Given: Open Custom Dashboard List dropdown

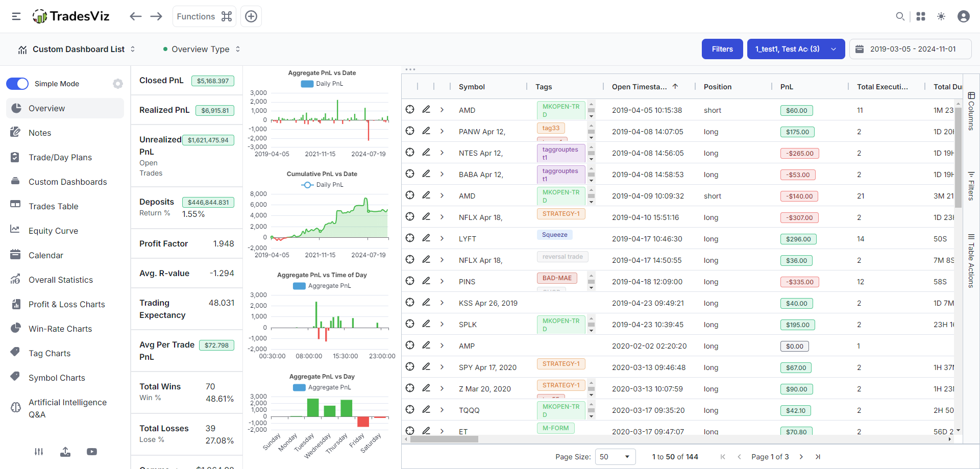Looking at the screenshot, I should 77,49.
